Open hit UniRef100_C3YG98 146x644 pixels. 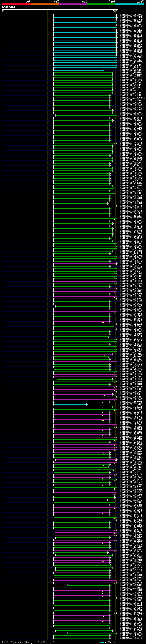click(x=131, y=284)
